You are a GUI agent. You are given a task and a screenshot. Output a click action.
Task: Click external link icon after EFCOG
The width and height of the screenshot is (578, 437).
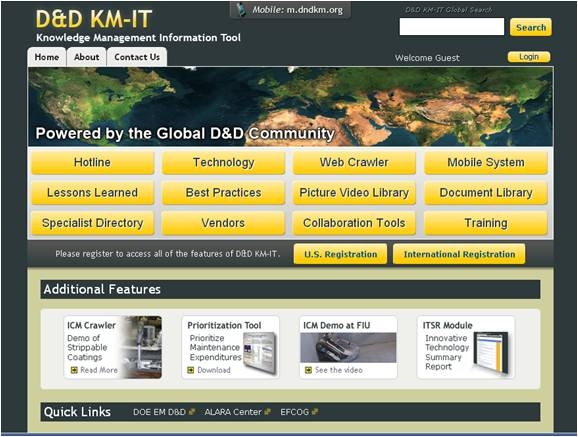point(314,412)
